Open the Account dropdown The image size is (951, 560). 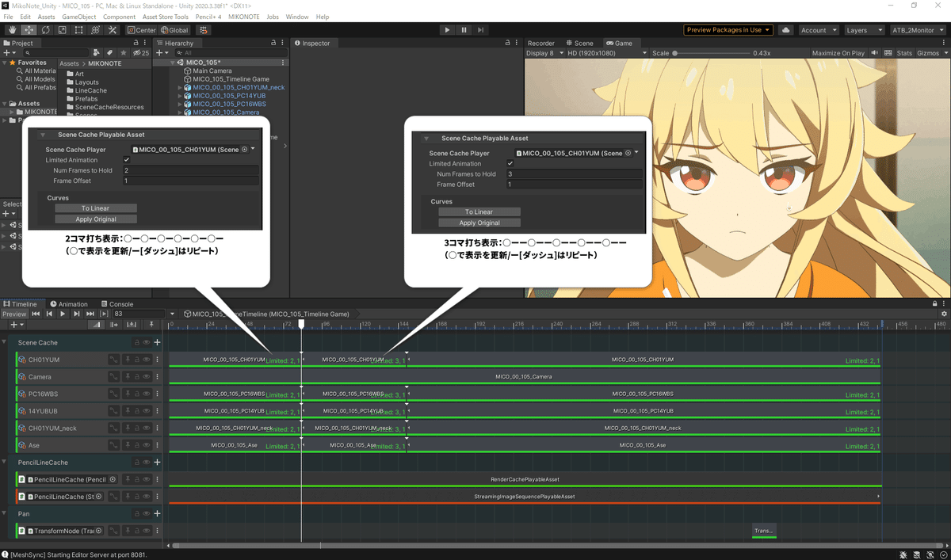coord(818,30)
